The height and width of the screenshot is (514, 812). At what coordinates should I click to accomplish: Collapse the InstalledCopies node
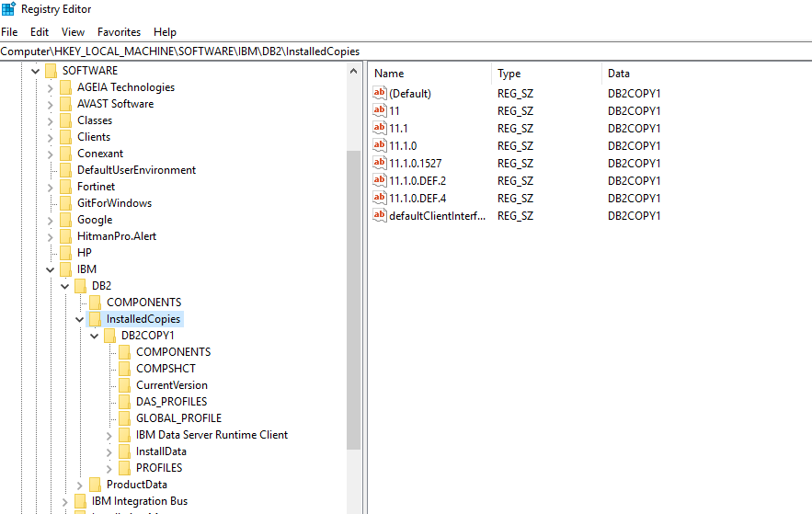coord(80,319)
